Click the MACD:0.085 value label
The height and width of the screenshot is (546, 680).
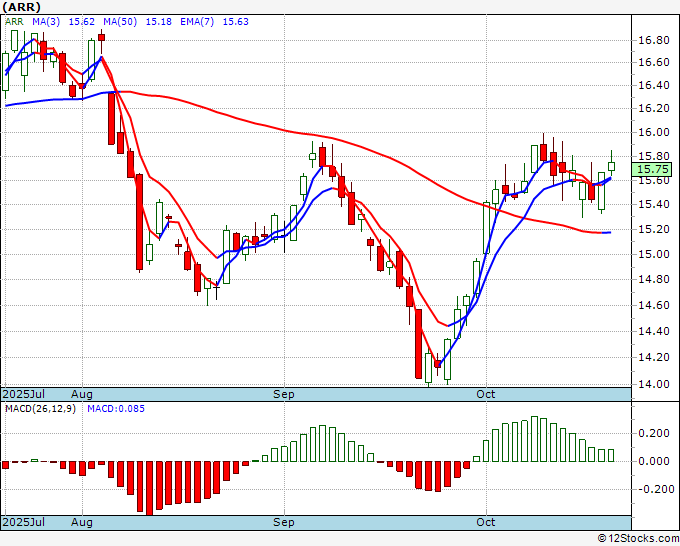pyautogui.click(x=116, y=409)
